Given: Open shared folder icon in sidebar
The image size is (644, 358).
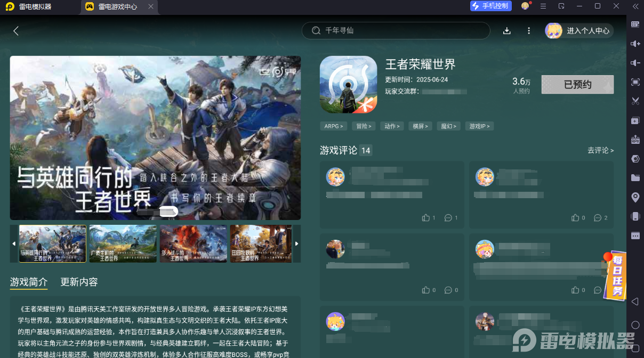Looking at the screenshot, I should click(x=635, y=178).
